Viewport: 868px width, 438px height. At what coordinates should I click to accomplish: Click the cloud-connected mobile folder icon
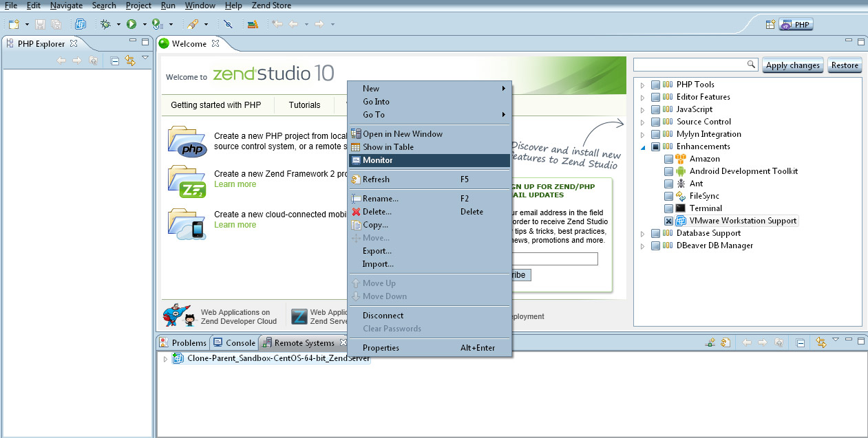point(187,224)
